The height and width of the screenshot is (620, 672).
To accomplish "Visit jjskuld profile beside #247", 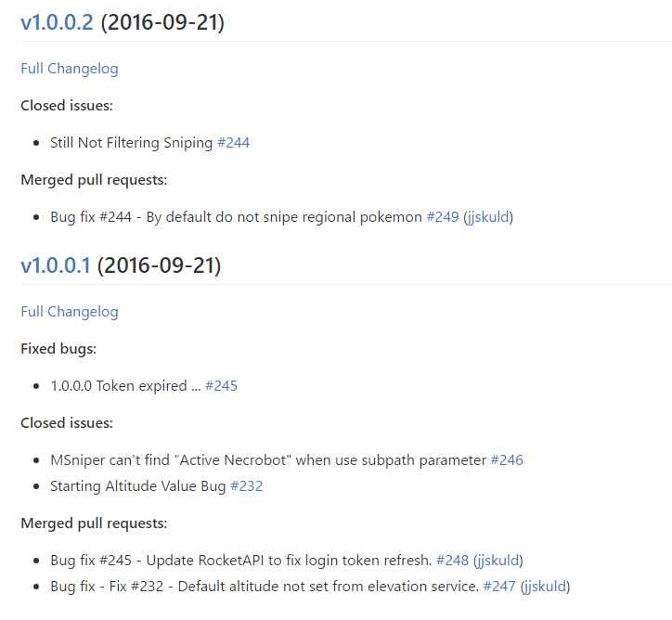I will [x=545, y=587].
